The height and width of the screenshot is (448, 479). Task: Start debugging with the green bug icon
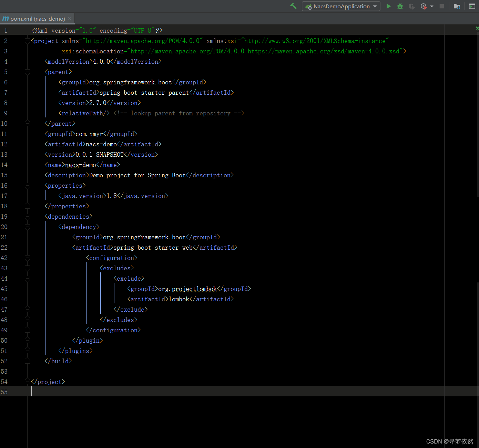(400, 6)
